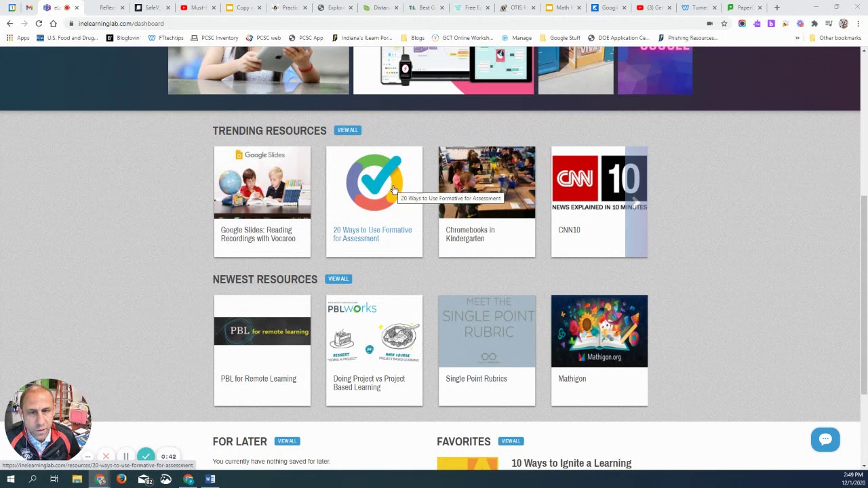Launch Firefox from the taskbar

pyautogui.click(x=121, y=479)
